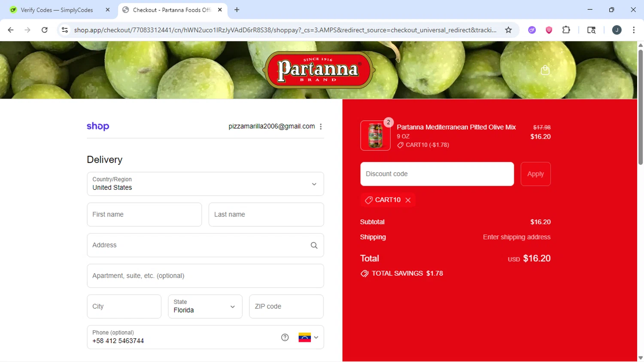Focus the ZIP code field
Screen dimensions: 644x362
286,307
